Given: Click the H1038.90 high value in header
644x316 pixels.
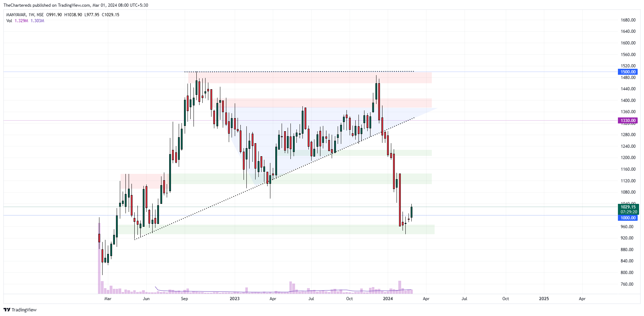Looking at the screenshot, I should [73, 15].
